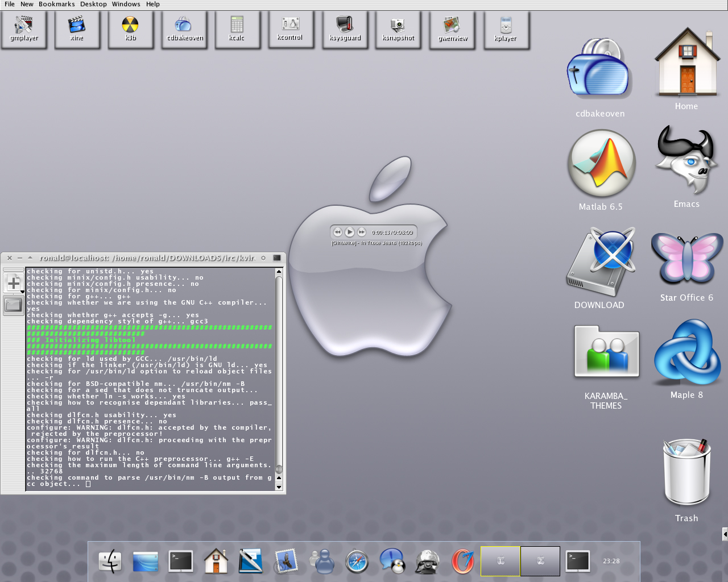The height and width of the screenshot is (582, 728).
Task: Click the 23:28 clock in the dock
Action: click(x=611, y=561)
